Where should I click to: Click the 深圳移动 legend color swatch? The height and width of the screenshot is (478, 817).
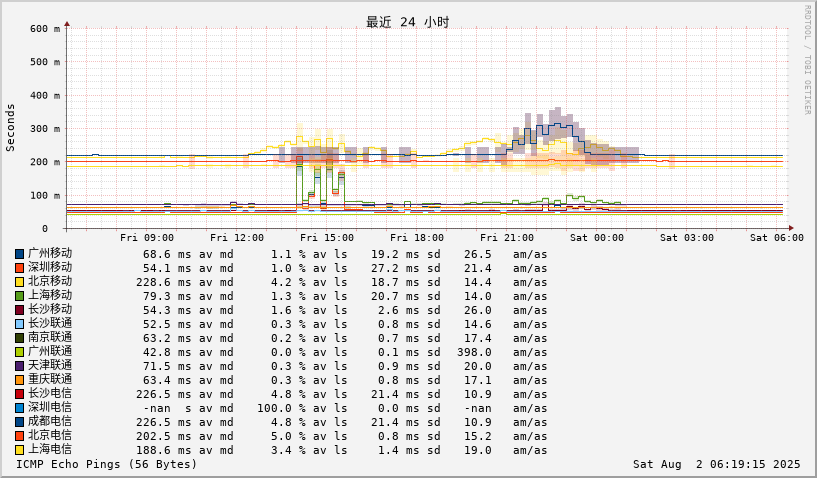pos(19,268)
